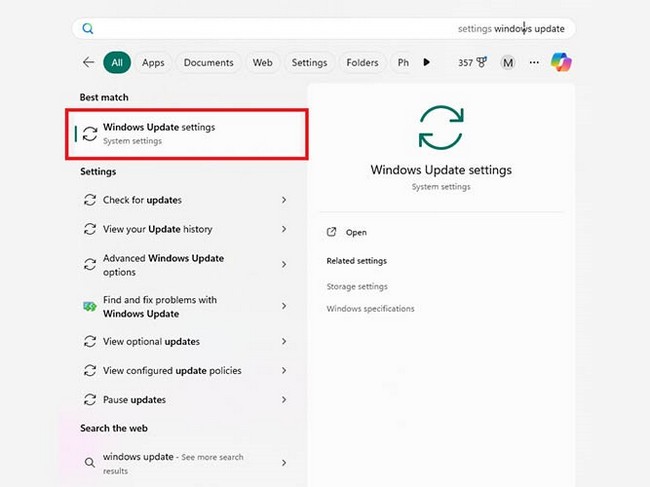Click Advanced Windows Update options text
This screenshot has width=650, height=487.
(x=163, y=265)
